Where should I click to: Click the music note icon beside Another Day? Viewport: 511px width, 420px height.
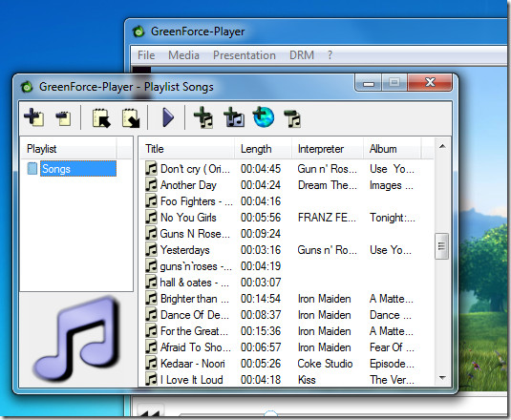(151, 184)
